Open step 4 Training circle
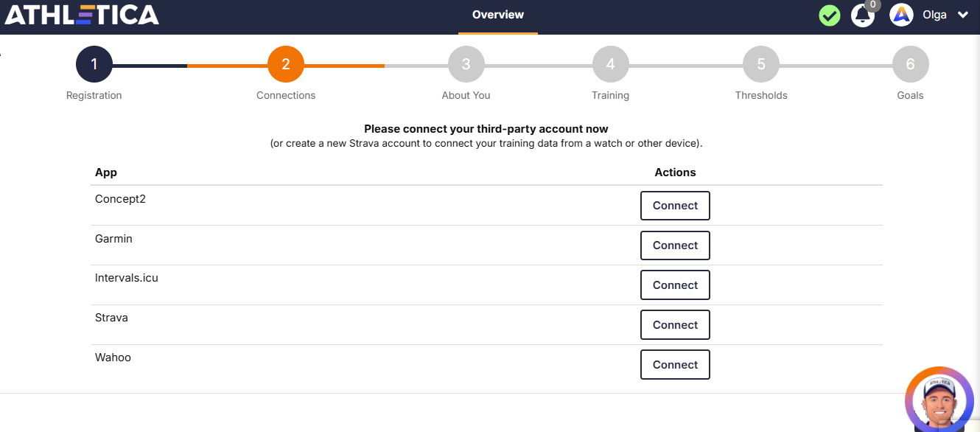The height and width of the screenshot is (432, 980). click(610, 64)
